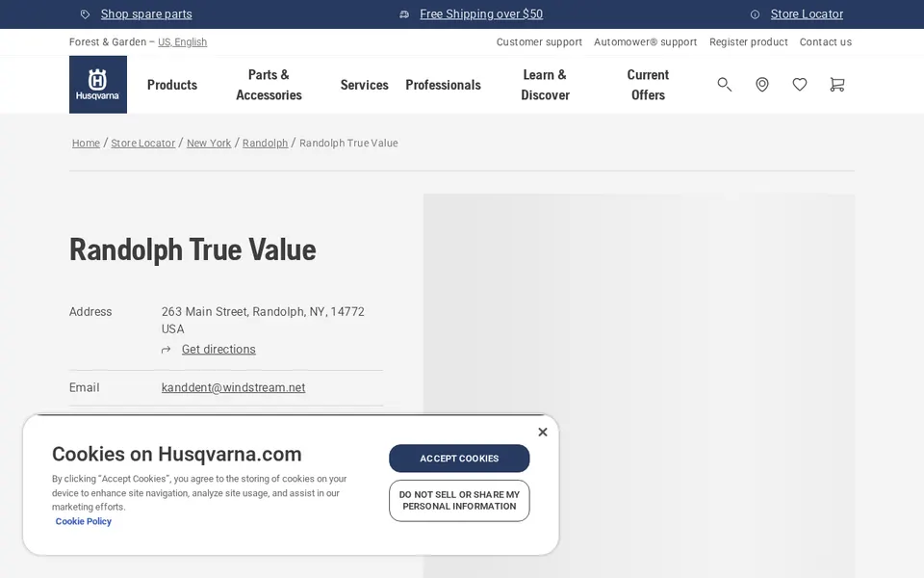Go to Store Locator breadcrumb

coord(143,144)
